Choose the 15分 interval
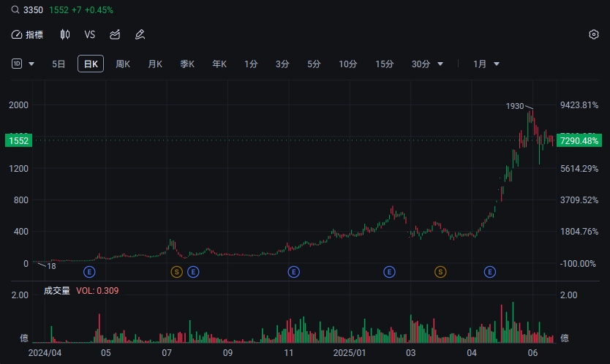 [385, 64]
